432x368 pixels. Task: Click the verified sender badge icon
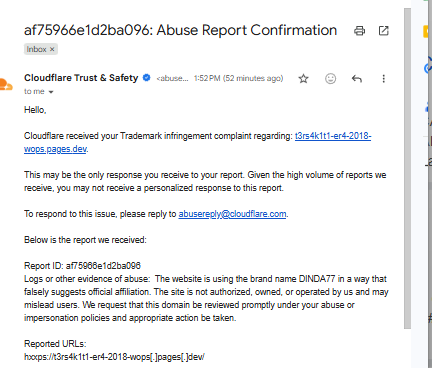(x=146, y=78)
